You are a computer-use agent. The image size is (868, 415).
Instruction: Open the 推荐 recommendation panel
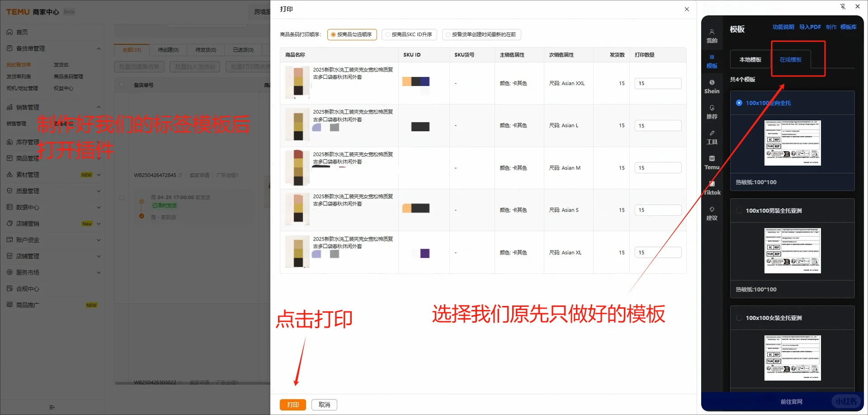[712, 112]
